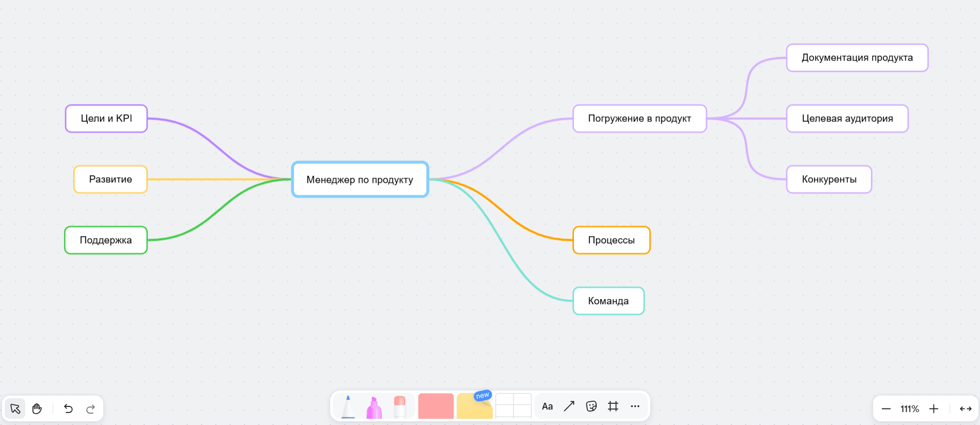Image resolution: width=980 pixels, height=425 pixels.
Task: Select the arrow connector tool
Action: (569, 406)
